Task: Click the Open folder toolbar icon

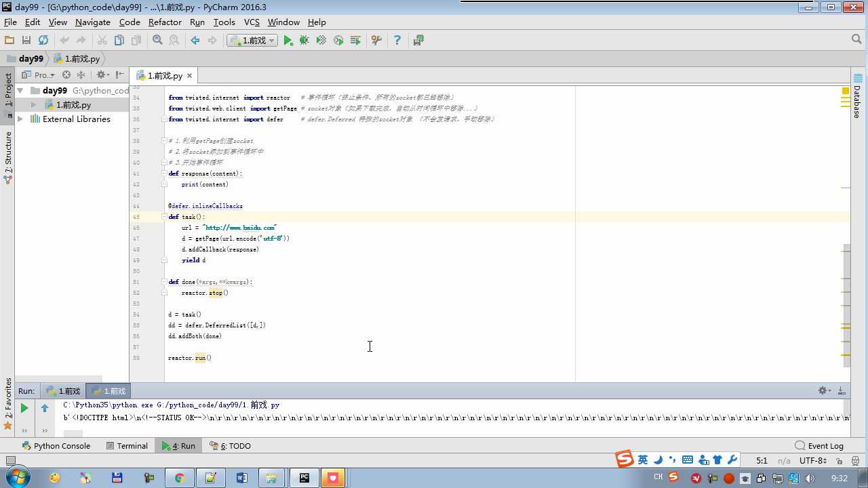Action: click(x=9, y=41)
